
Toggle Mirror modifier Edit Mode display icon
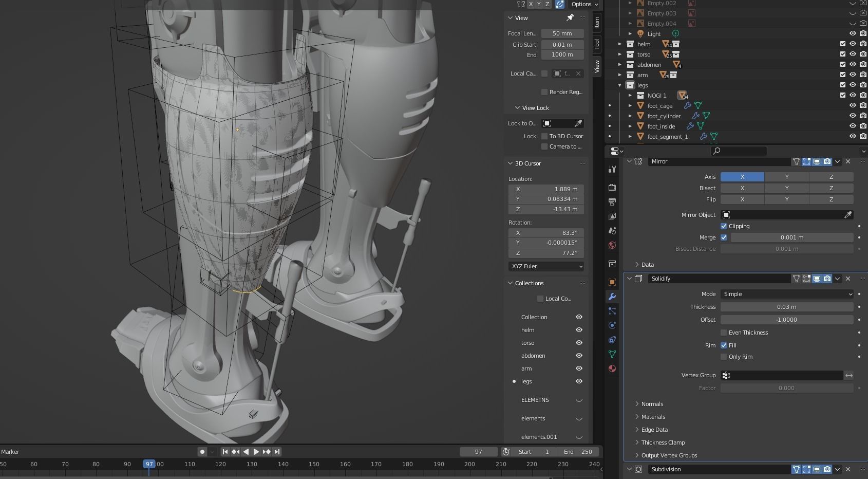pos(806,161)
